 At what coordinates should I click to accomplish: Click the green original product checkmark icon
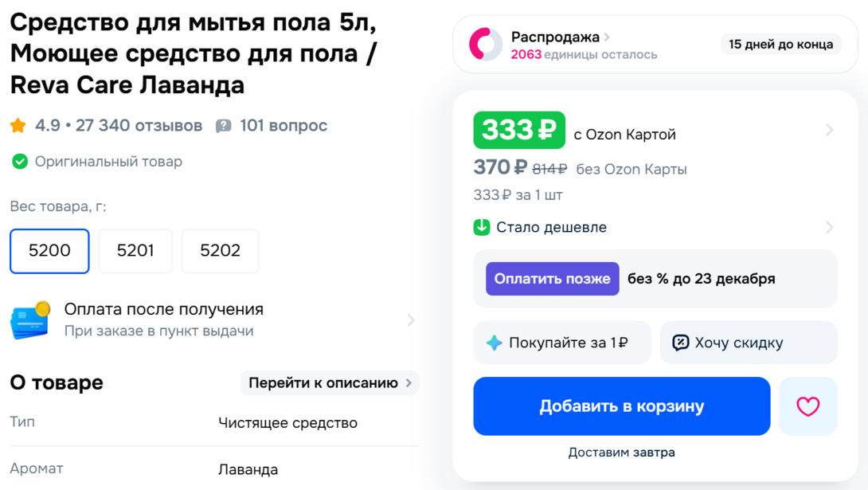(x=18, y=161)
